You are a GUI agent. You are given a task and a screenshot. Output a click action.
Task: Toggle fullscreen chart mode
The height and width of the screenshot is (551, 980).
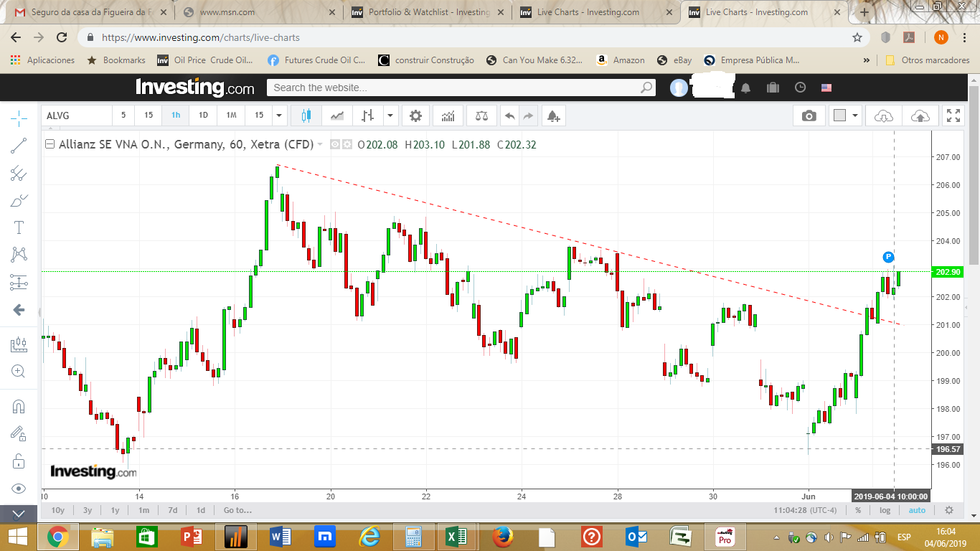pos(953,116)
